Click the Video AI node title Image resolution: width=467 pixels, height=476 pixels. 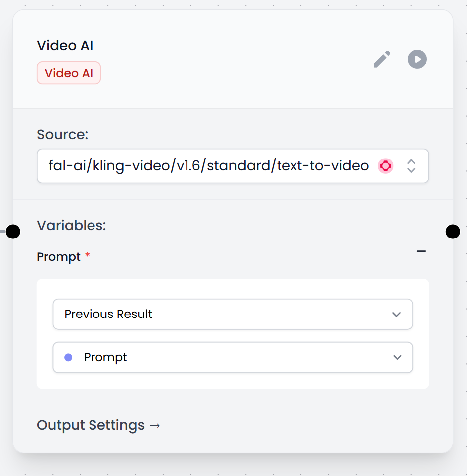click(65, 46)
